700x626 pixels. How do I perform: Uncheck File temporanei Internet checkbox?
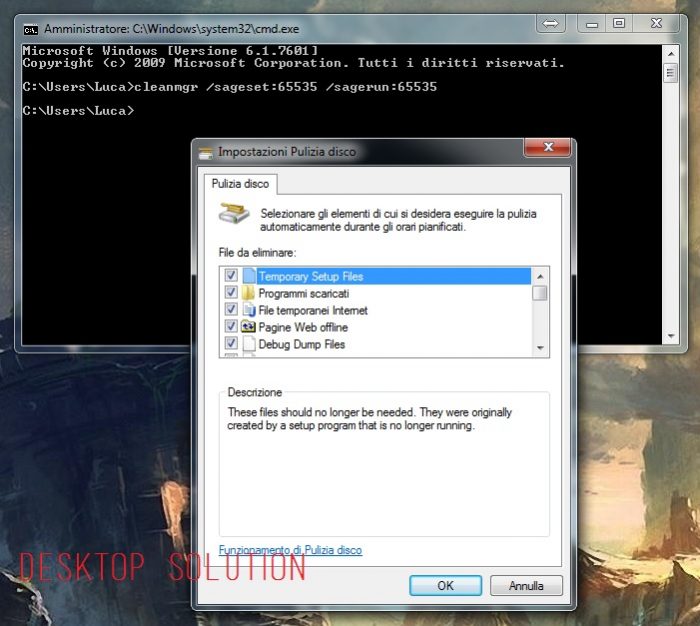pyautogui.click(x=231, y=309)
